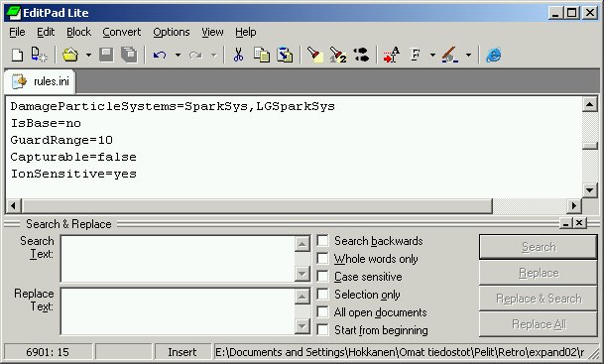Viewport: 604px width, 364px height.
Task: Enable Search backwards checkbox
Action: [x=322, y=241]
